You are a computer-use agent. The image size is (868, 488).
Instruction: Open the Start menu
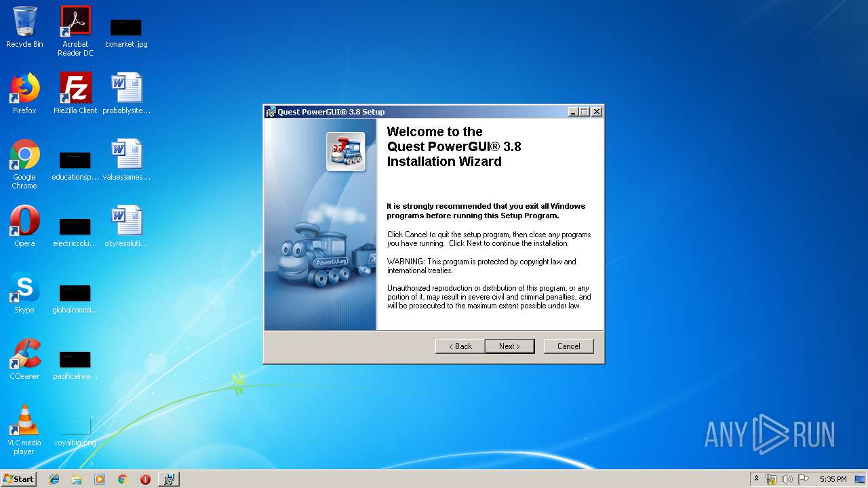tap(19, 479)
